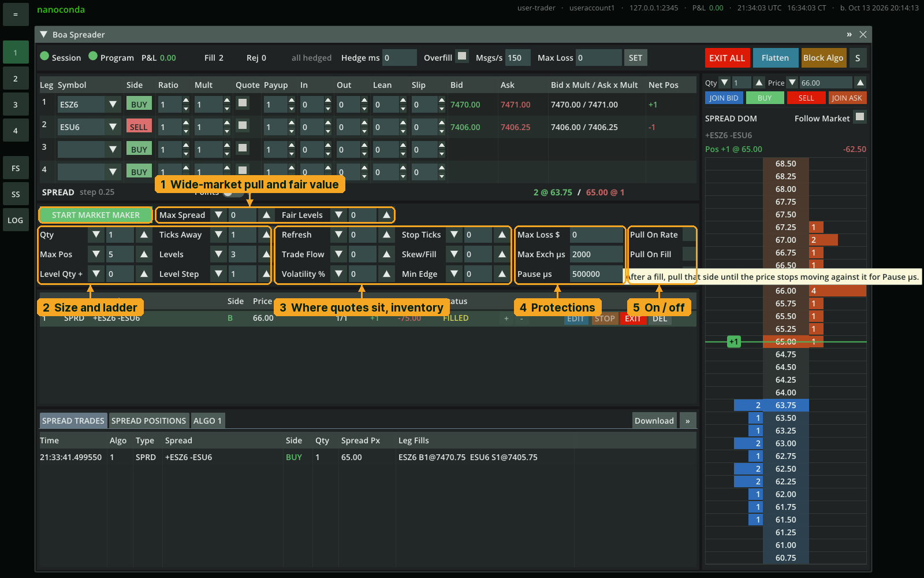The image size is (924, 578).
Task: Open the hamburger menu next to nanoconda
Action: click(16, 14)
